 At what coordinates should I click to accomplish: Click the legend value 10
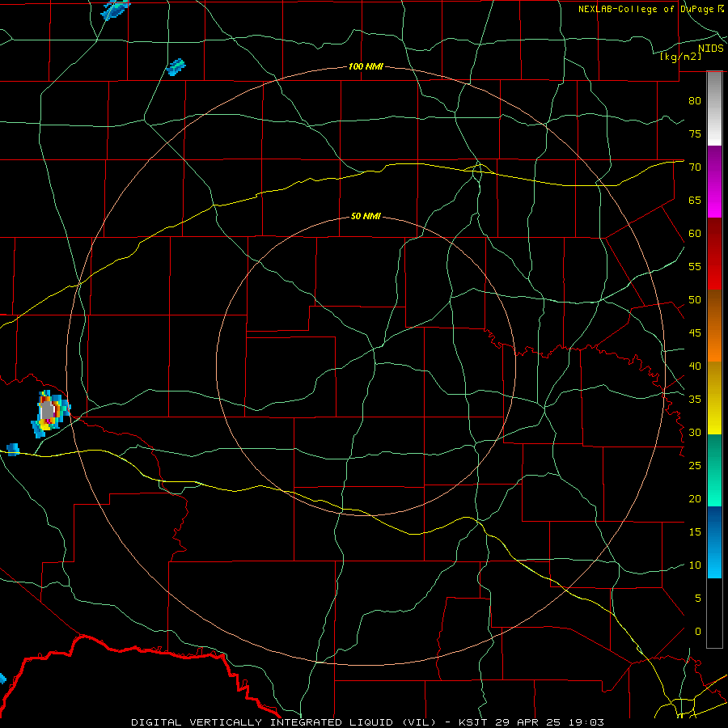click(x=695, y=565)
